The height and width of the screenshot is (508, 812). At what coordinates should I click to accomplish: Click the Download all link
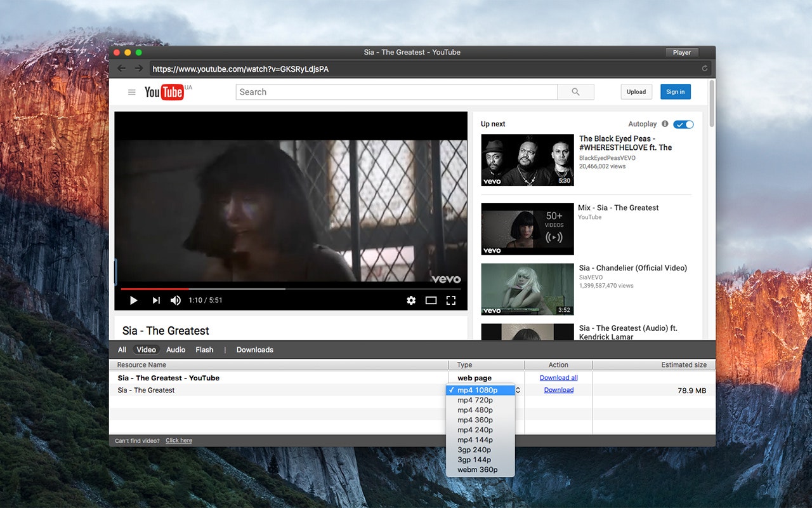558,378
